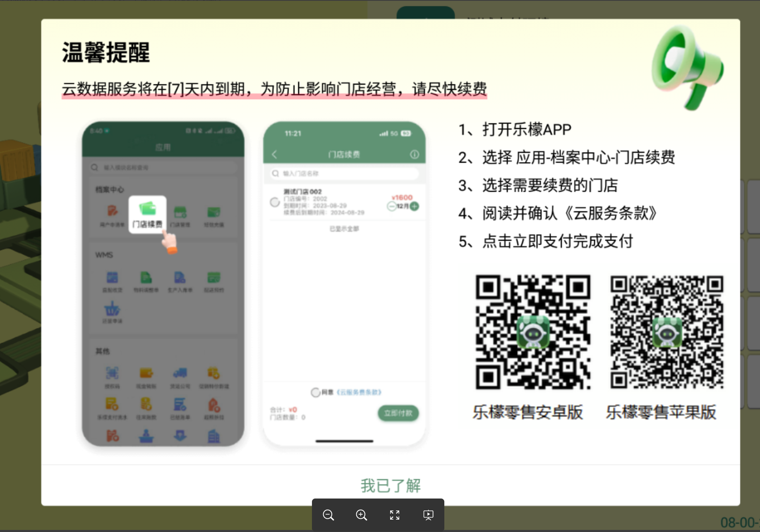Screen dimensions: 760x532
Task: Increase renewal months with the green plus button
Action: tap(414, 206)
